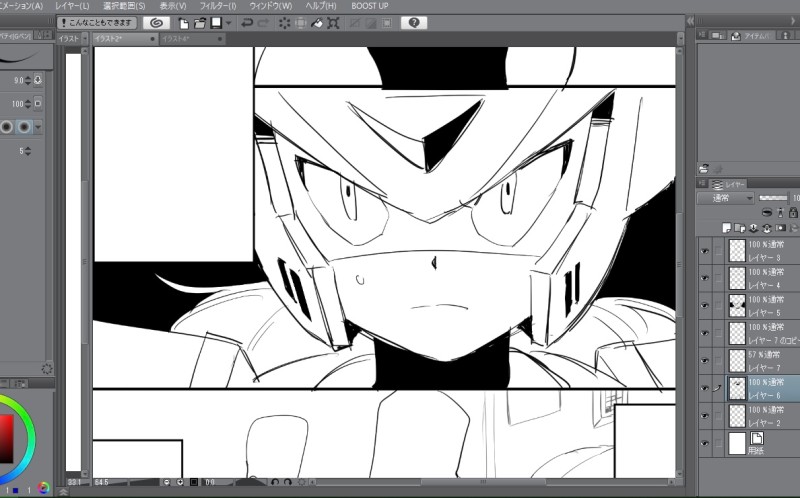Toggle visibility of active layer レイヤー 6
The image size is (800, 498).
point(705,388)
